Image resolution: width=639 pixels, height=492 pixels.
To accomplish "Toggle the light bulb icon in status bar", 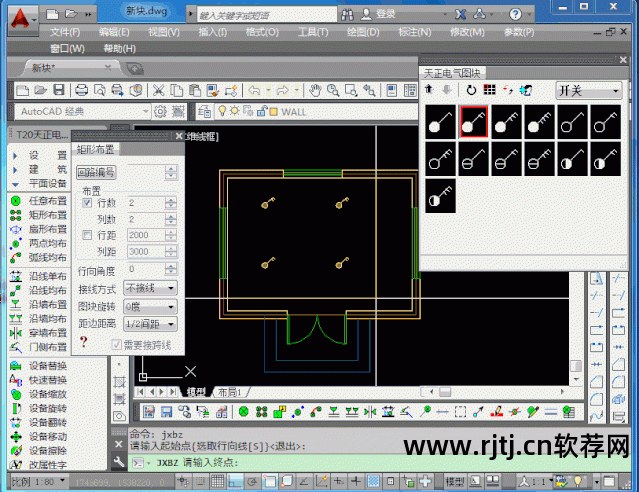I will (578, 482).
